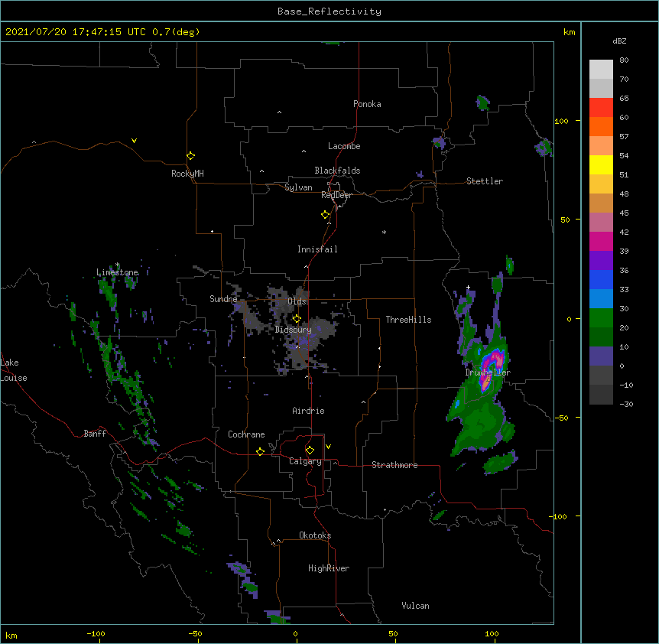659x644 pixels.
Task: Click the Ponoka city label
Action: (367, 104)
